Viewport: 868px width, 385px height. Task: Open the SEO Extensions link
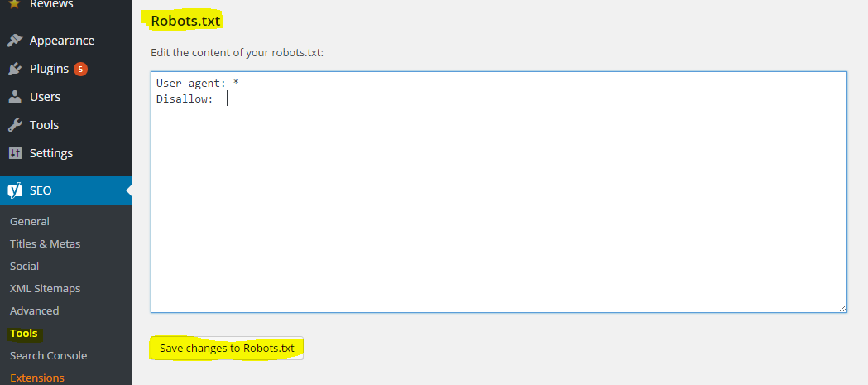pyautogui.click(x=36, y=378)
